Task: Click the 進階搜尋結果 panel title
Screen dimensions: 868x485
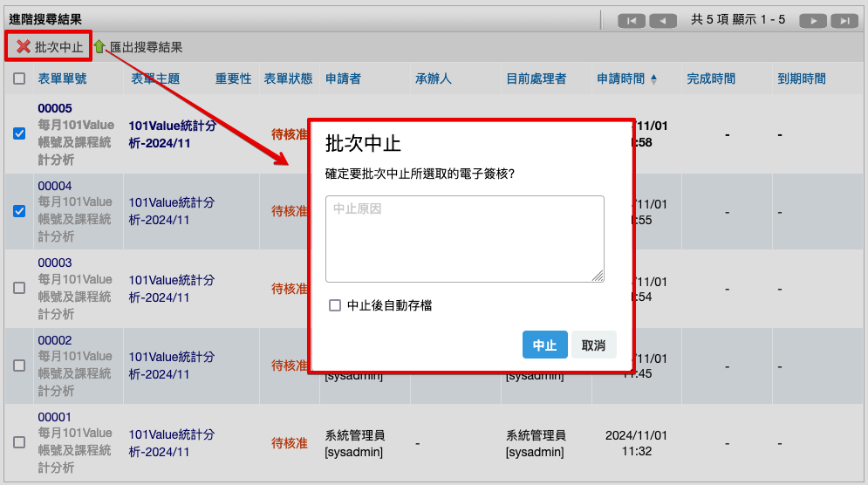Action: (x=45, y=19)
